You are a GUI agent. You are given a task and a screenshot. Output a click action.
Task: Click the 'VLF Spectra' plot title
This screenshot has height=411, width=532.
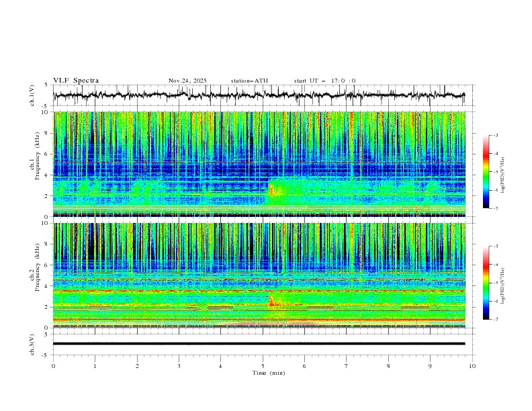[76, 81]
